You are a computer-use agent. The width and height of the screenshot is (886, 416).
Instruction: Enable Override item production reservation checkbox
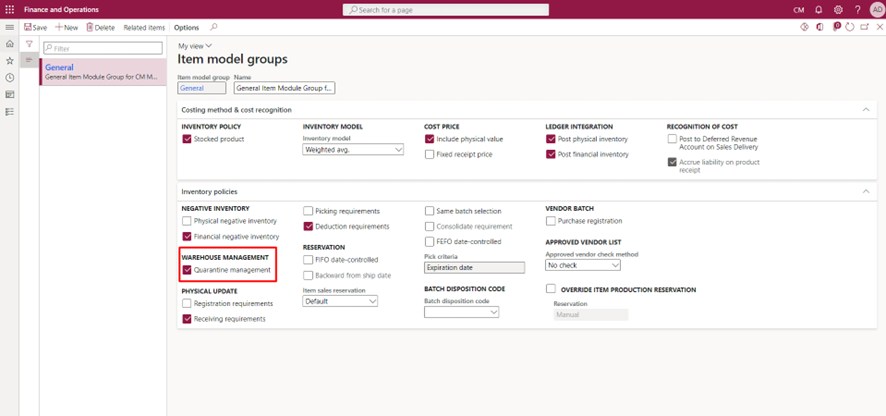(551, 289)
